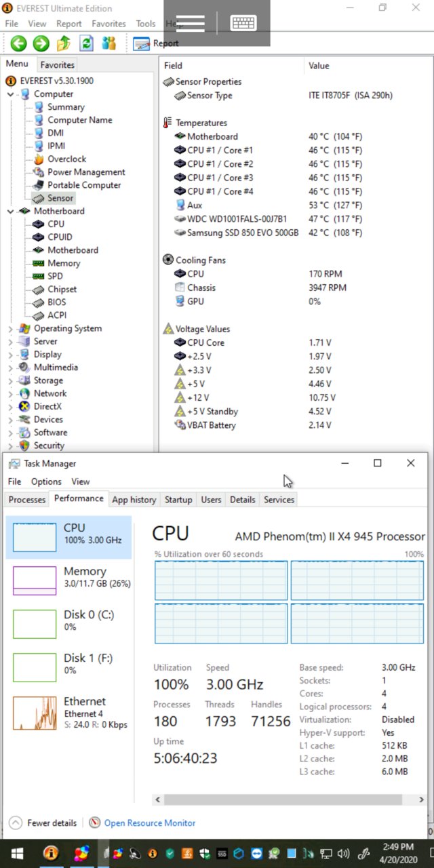The height and width of the screenshot is (868, 434).
Task: Click the users icon in EVEREST toolbar
Action: click(x=108, y=43)
